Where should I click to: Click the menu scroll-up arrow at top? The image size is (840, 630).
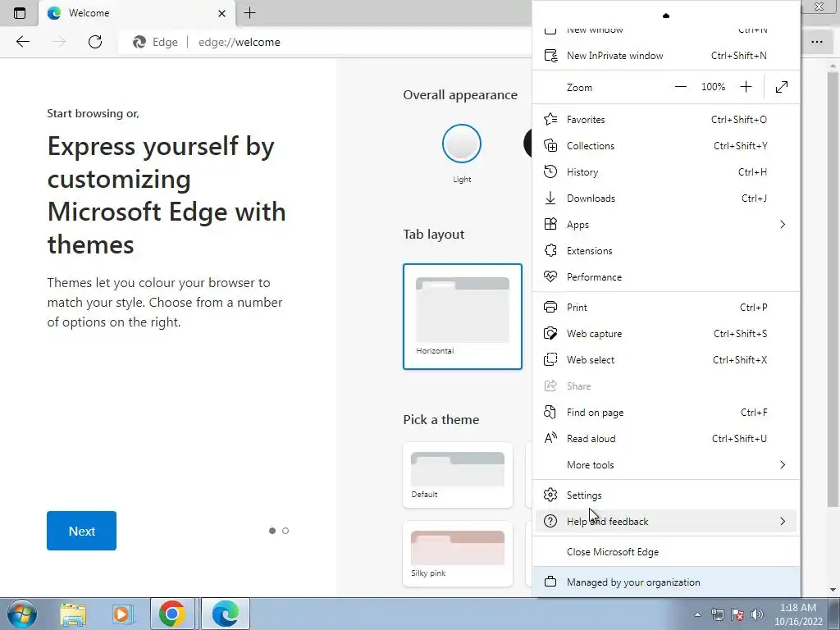[666, 16]
